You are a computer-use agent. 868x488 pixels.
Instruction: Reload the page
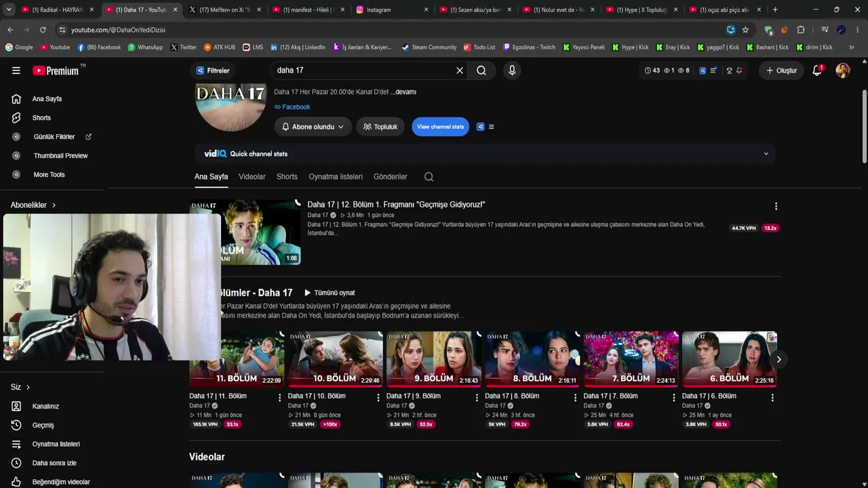click(43, 30)
